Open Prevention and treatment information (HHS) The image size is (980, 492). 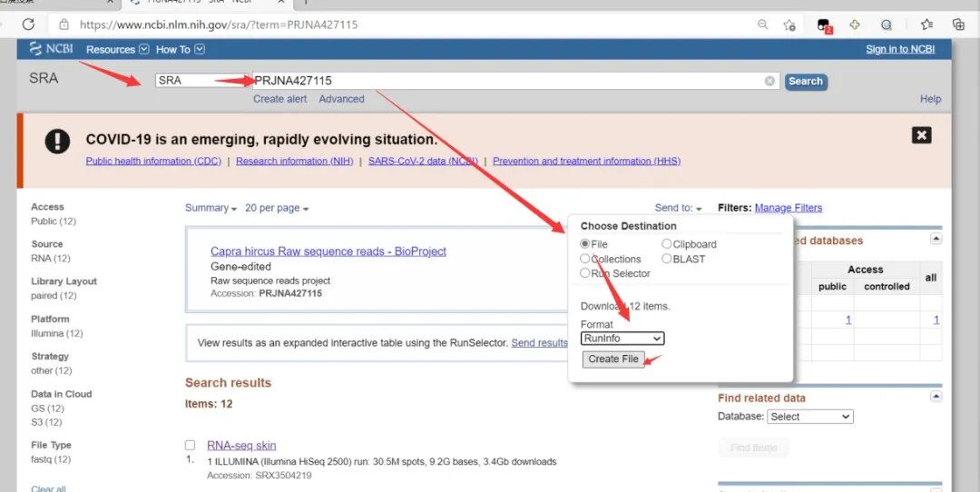pos(586,161)
